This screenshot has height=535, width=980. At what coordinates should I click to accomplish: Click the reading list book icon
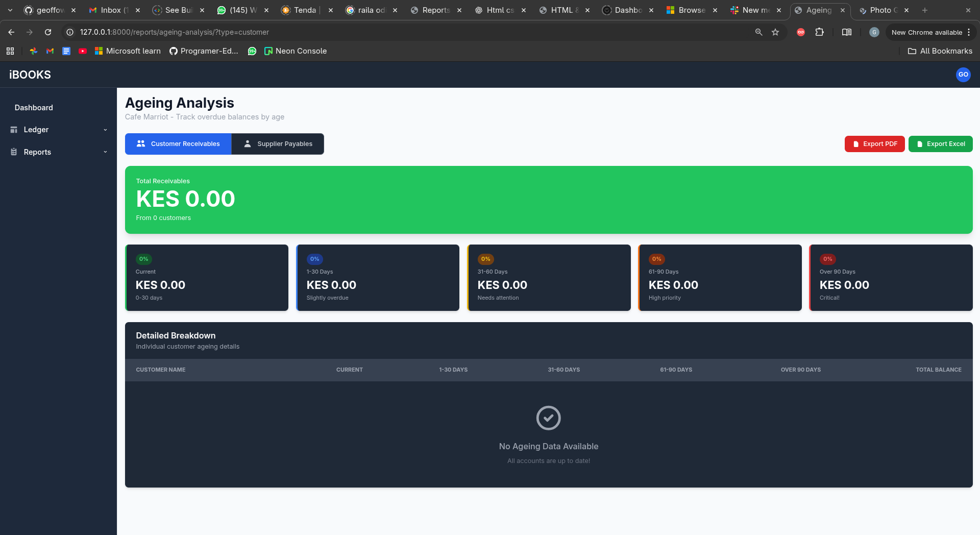[847, 32]
